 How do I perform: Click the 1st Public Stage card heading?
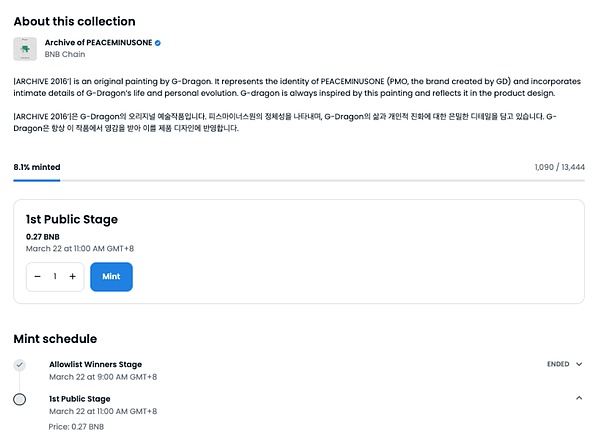[x=72, y=219]
